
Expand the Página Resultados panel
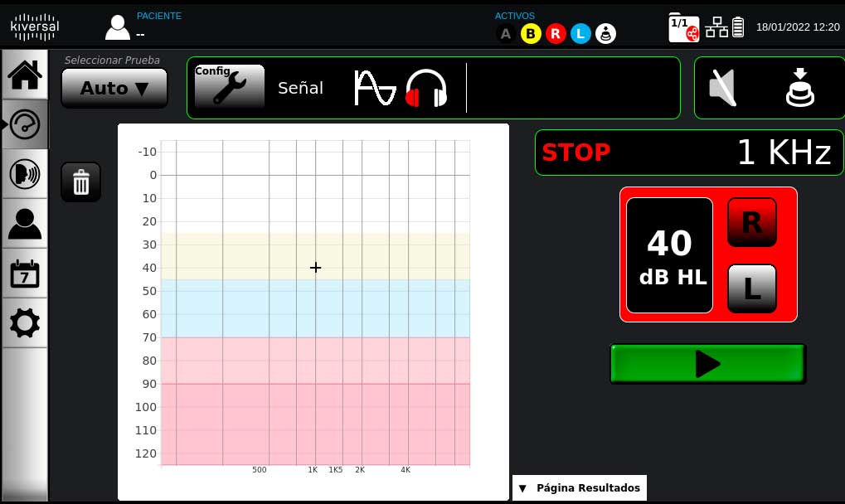tap(579, 488)
